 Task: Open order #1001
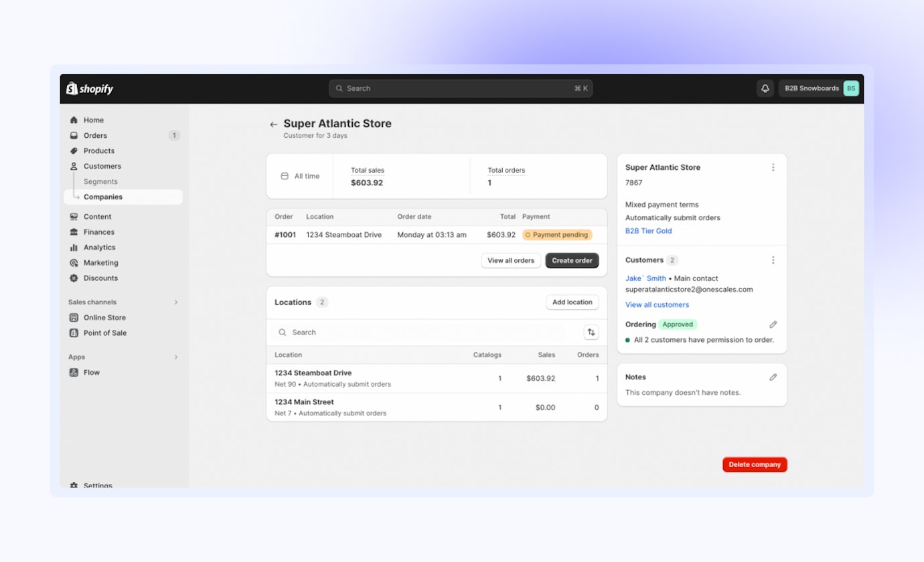tap(285, 235)
